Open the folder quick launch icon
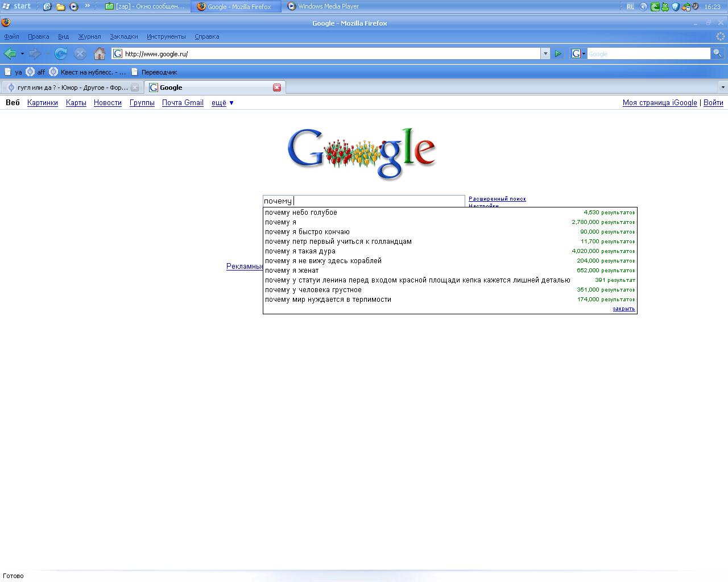Screen dimensions: 728x582 (x=60, y=6)
